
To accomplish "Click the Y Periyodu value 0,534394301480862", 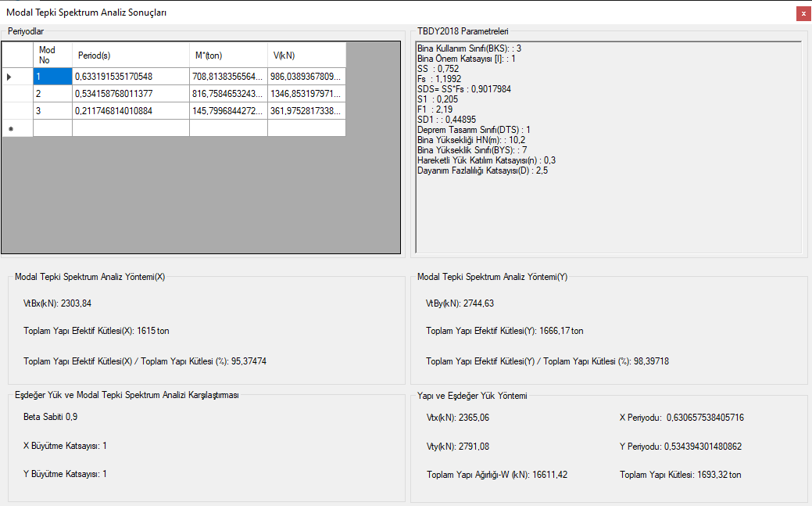I will tap(703, 447).
